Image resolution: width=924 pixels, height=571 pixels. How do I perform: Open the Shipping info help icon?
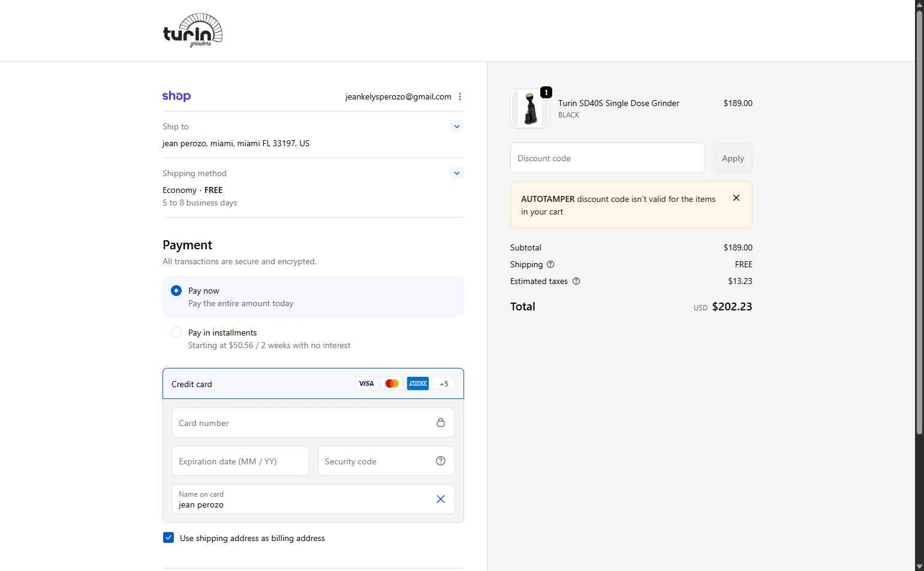pyautogui.click(x=550, y=264)
